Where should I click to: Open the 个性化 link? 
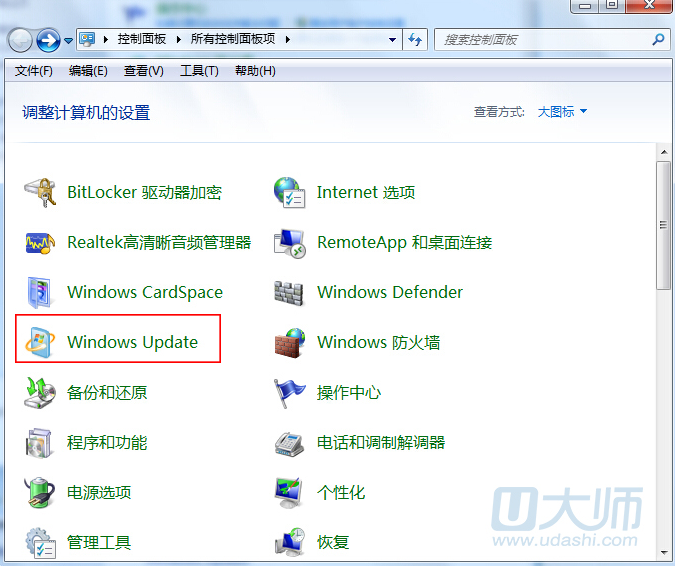click(341, 492)
